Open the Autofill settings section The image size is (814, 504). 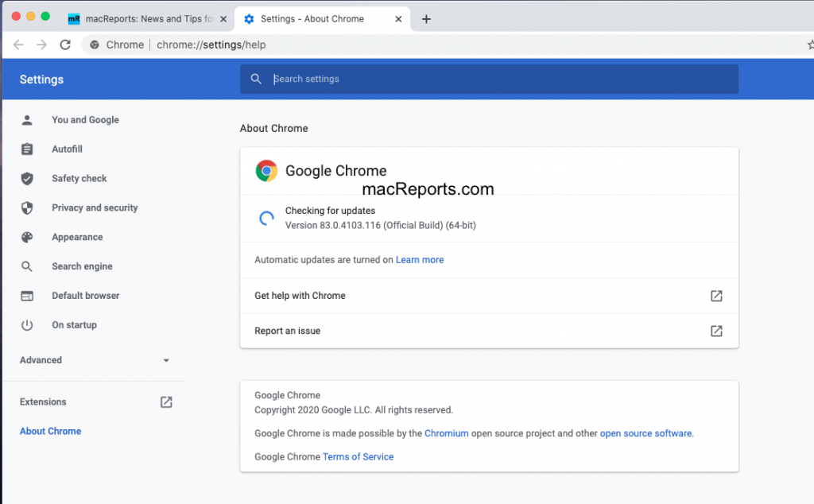[x=67, y=149]
